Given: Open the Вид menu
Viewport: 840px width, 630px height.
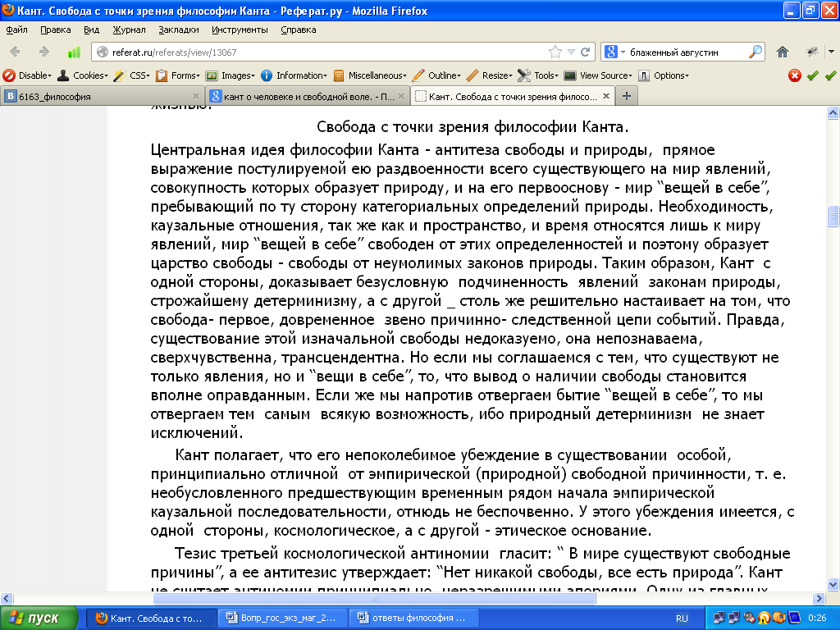Looking at the screenshot, I should click(x=92, y=30).
